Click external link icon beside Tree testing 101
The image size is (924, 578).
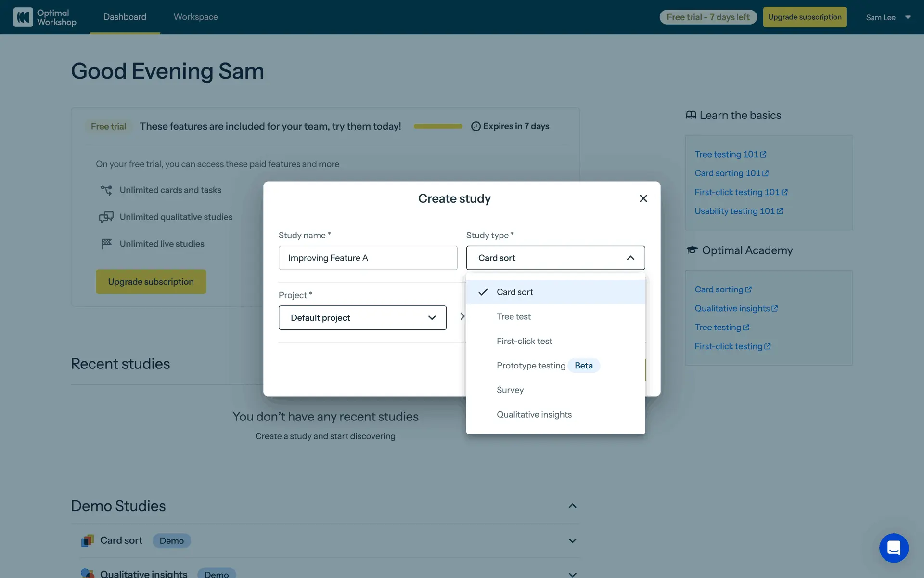[763, 154]
